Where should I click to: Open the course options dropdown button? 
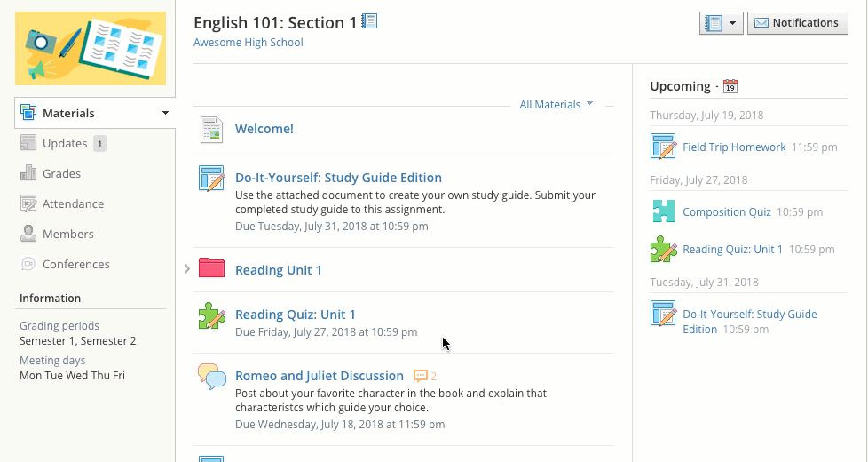[x=721, y=23]
